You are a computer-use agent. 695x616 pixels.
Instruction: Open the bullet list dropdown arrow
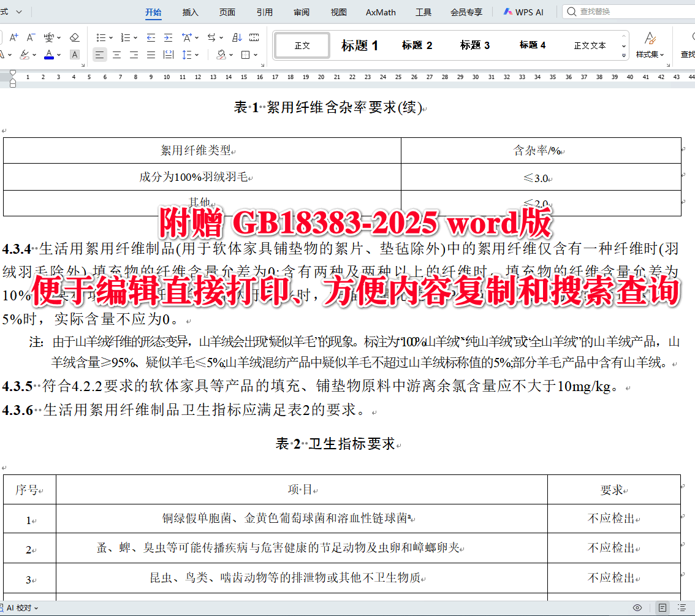coord(110,38)
